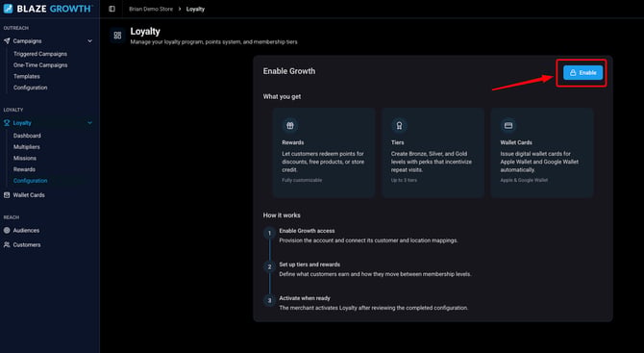Click 'Apple & Google Wallet' caption
Viewport: 644px width, 353px height.
pyautogui.click(x=524, y=181)
